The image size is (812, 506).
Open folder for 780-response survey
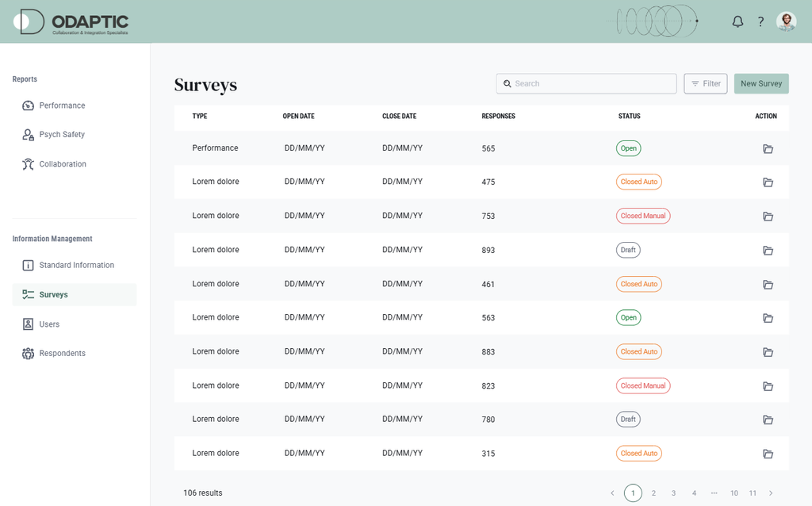tap(768, 420)
